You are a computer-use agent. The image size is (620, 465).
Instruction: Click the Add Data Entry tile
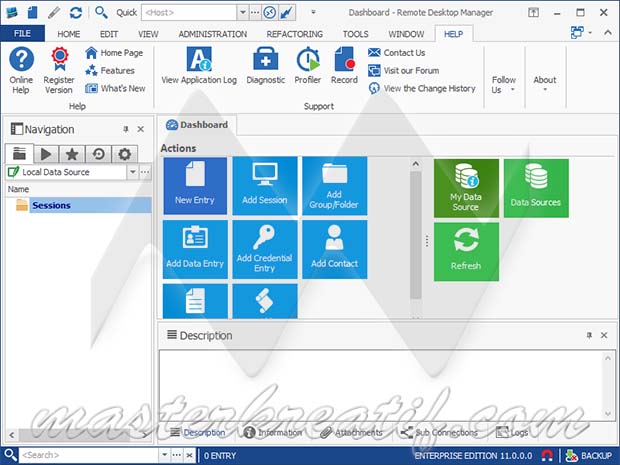pos(195,249)
